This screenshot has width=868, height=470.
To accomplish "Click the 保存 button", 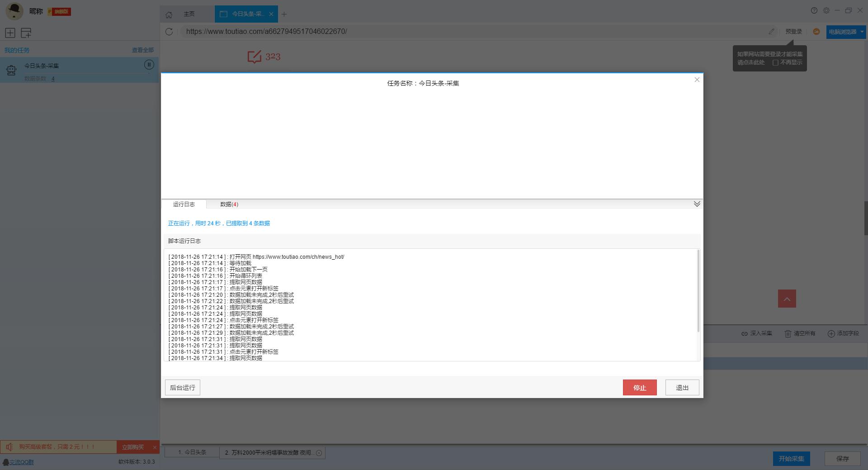I will pyautogui.click(x=842, y=459).
